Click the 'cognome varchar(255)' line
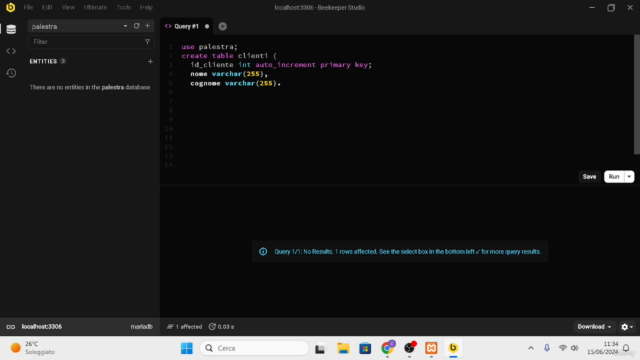The height and width of the screenshot is (360, 640). click(236, 83)
